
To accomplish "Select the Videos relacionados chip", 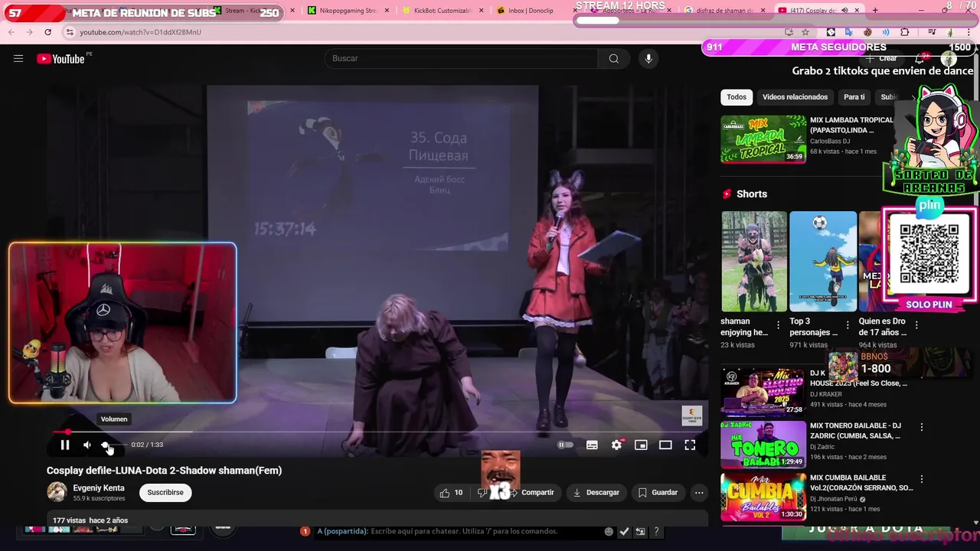I will [795, 97].
